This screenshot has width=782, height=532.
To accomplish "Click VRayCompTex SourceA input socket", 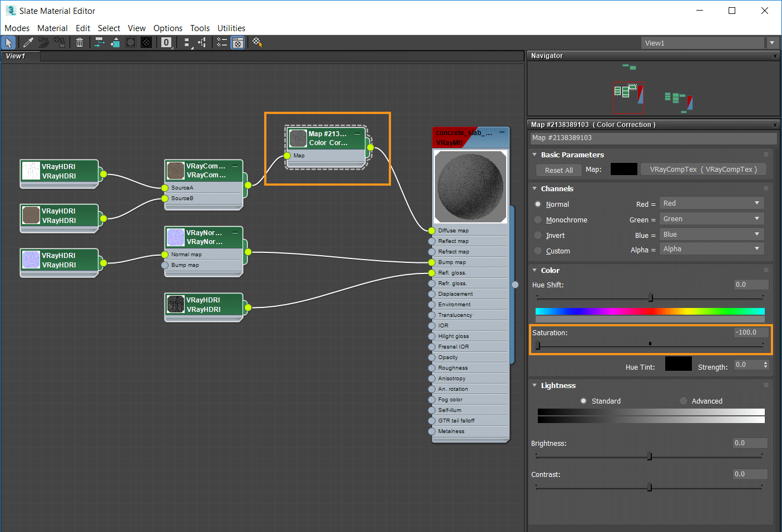I will pos(165,188).
